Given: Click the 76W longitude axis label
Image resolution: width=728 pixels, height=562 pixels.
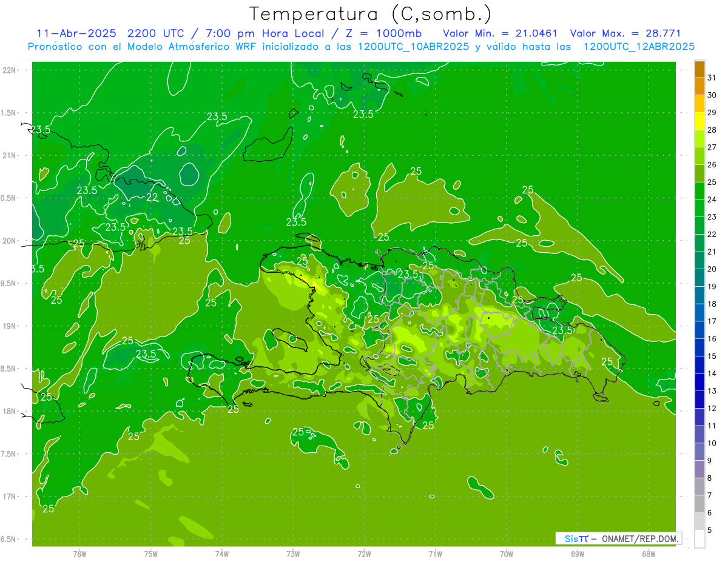Looking at the screenshot, I should (x=79, y=554).
